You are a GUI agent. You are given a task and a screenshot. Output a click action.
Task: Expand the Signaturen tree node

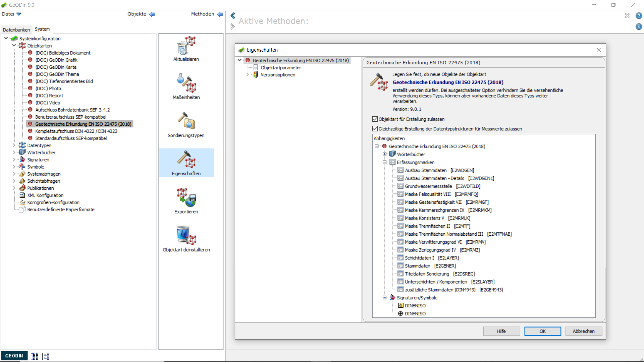point(14,160)
